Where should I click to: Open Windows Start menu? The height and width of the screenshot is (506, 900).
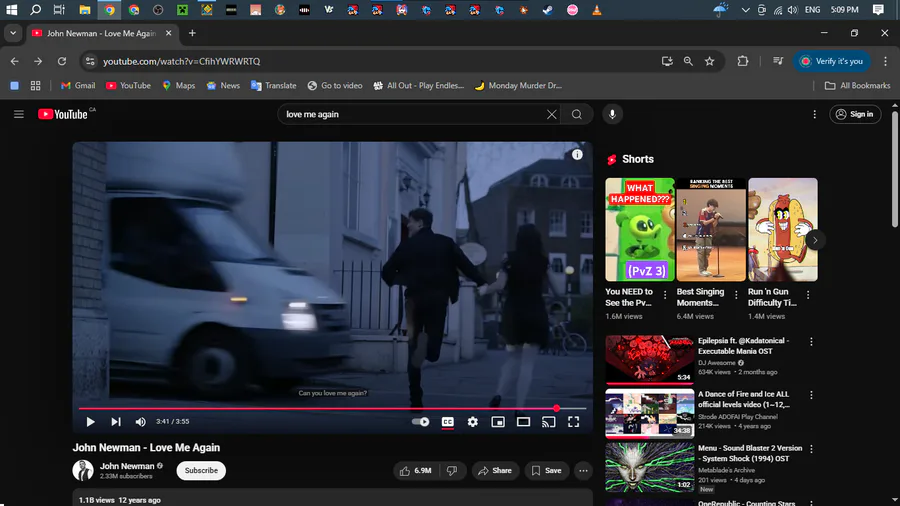coord(11,10)
